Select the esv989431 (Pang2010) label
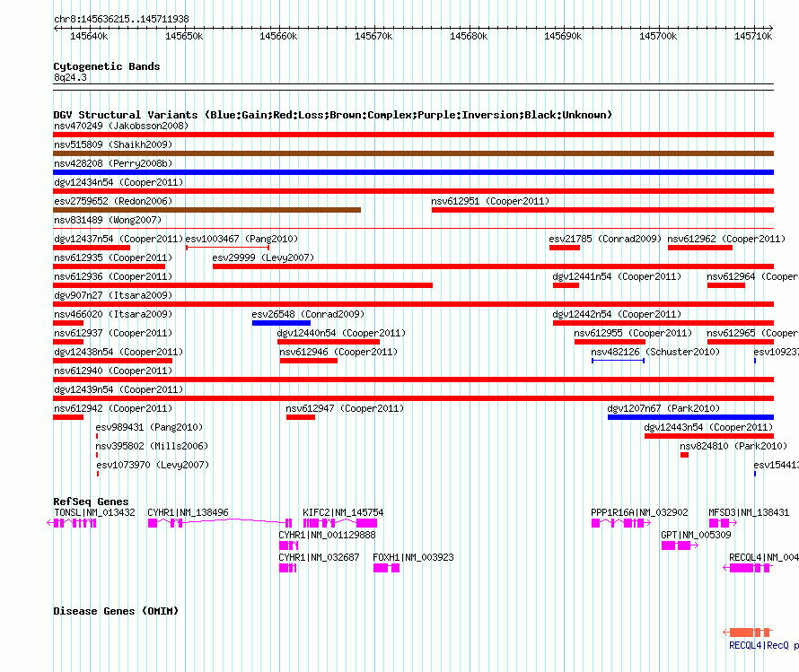Image resolution: width=799 pixels, height=672 pixels. [149, 427]
